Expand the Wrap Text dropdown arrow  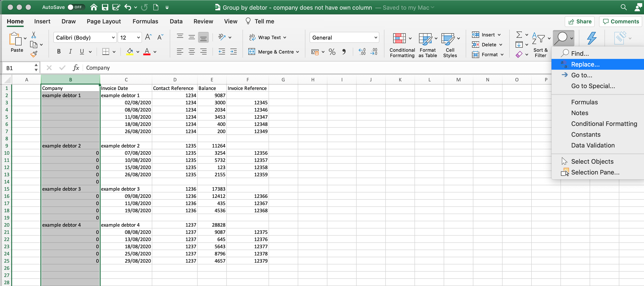click(285, 38)
